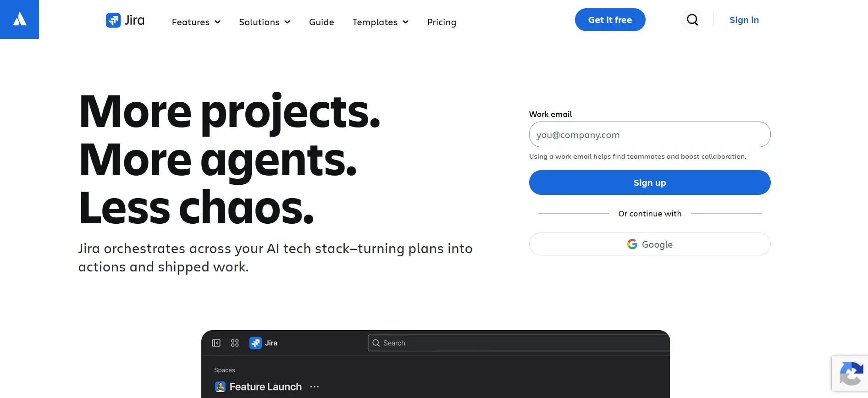Viewport: 868px width, 398px height.
Task: Open the Guide menu item
Action: coord(321,22)
